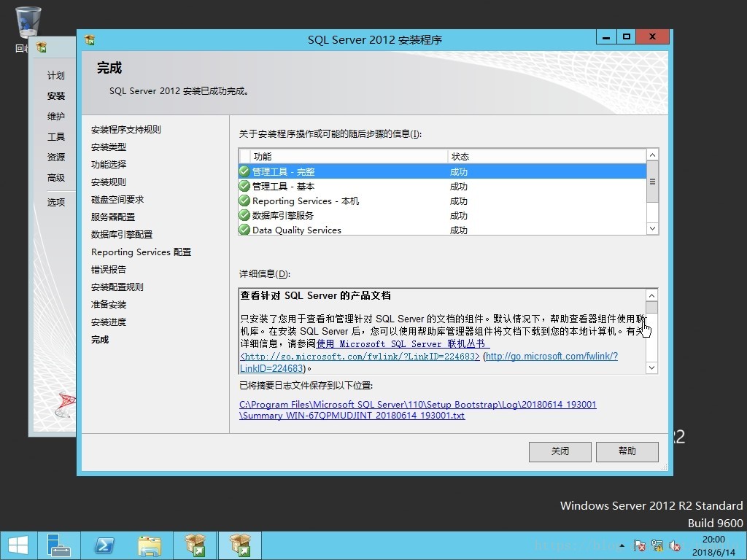Viewport: 747px width, 560px height.
Task: Click the 功能 column header
Action: click(349, 157)
